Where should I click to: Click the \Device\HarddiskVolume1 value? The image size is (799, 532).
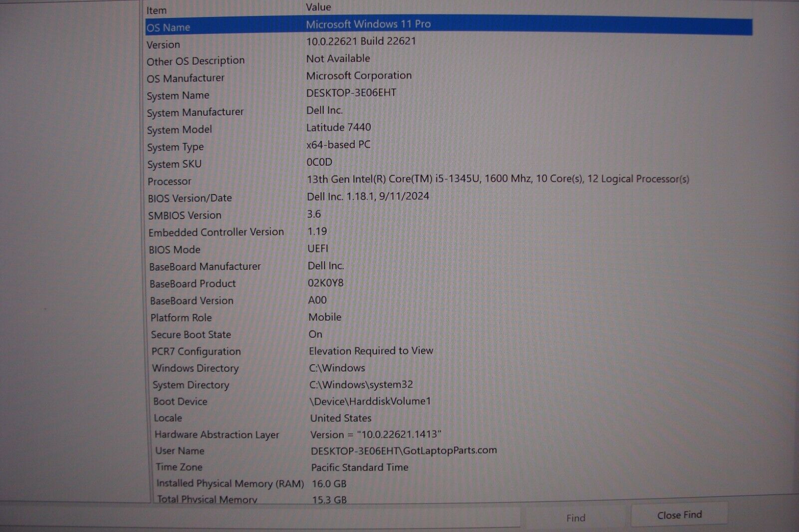(370, 401)
